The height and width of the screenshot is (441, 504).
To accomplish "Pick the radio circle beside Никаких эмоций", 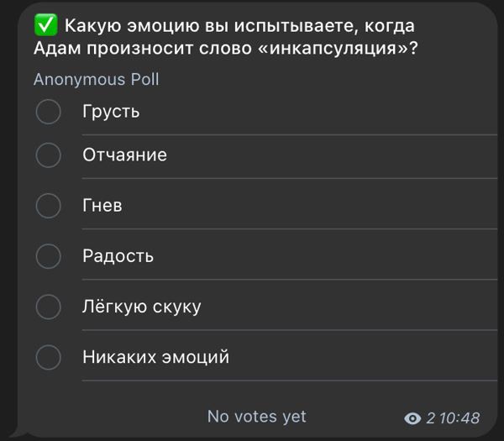I will [x=49, y=357].
